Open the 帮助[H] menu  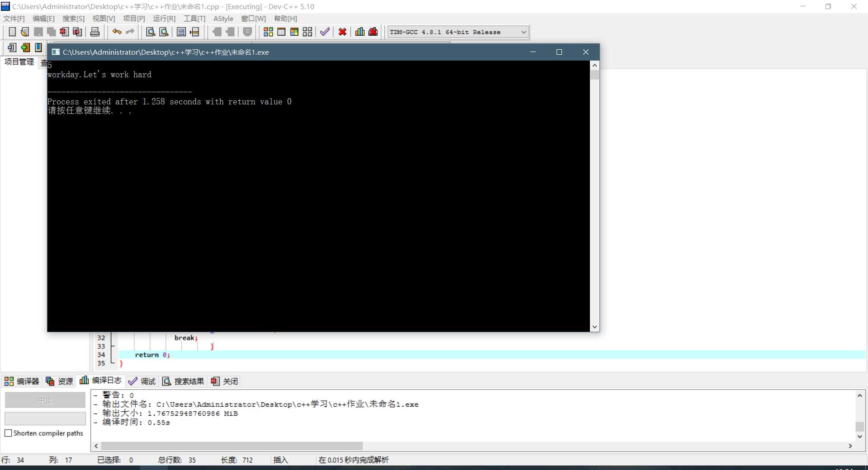coord(285,19)
